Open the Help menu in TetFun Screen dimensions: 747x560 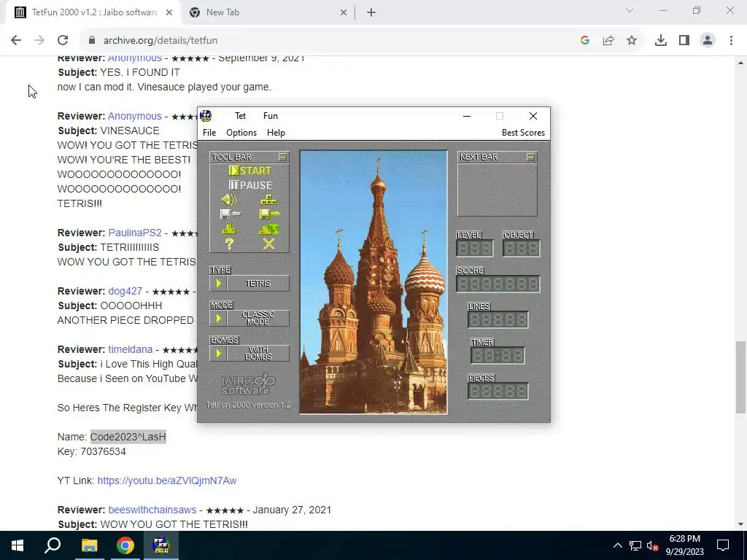[x=276, y=133]
